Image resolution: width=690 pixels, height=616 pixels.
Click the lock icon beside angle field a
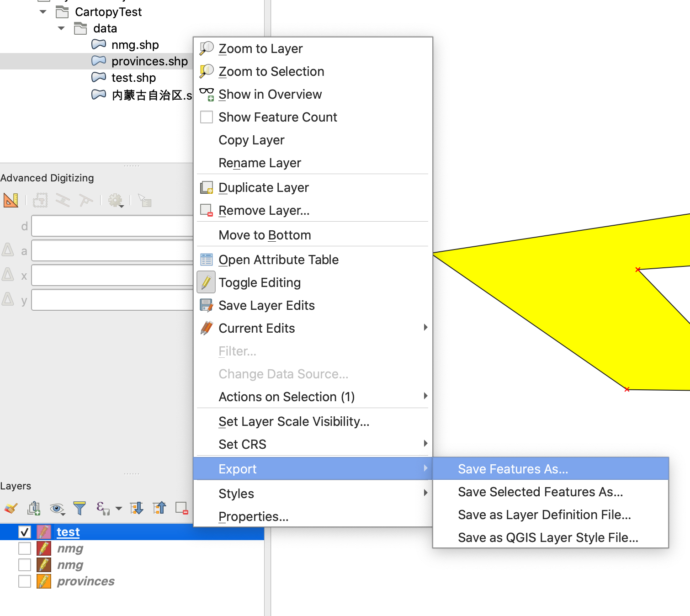[x=8, y=250]
